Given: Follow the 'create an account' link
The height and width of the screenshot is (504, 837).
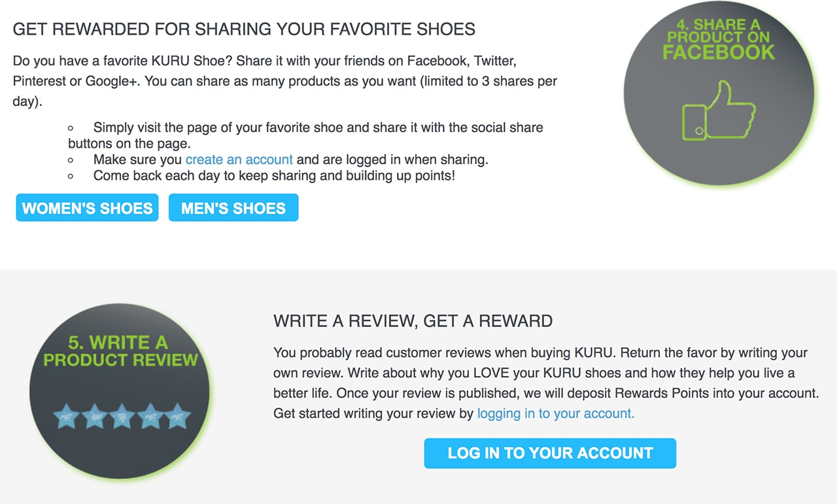Looking at the screenshot, I should tap(239, 159).
